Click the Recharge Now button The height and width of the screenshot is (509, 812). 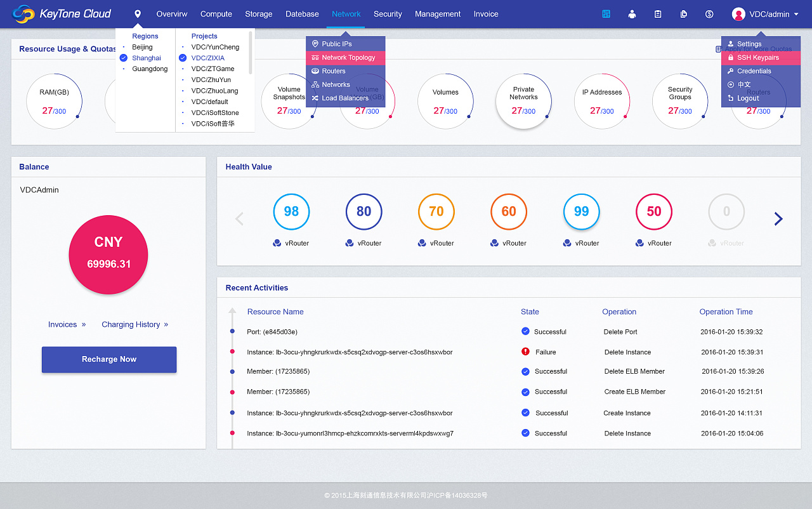108,359
